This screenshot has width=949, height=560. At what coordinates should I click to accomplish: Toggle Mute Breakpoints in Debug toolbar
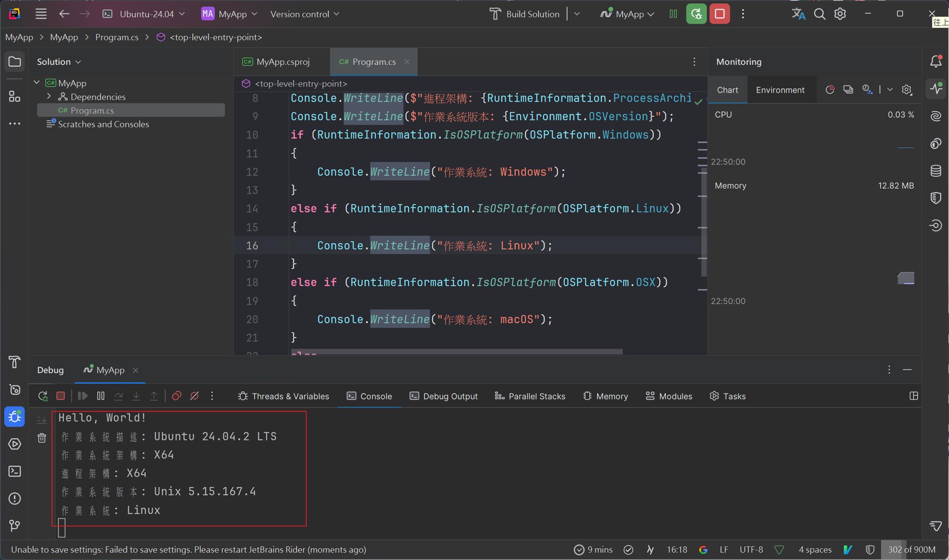click(x=195, y=396)
